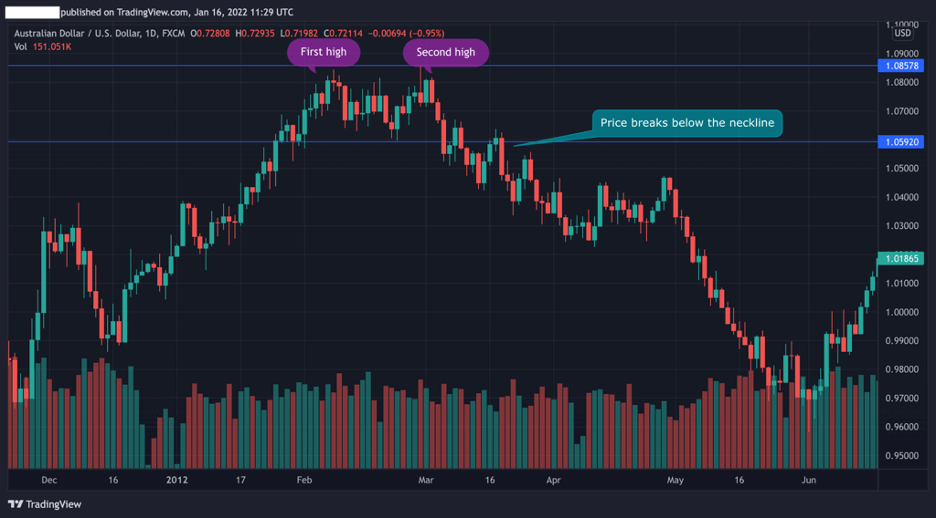Click the 1.05920 neckline price label
Screen dimensions: 936x518
click(x=901, y=142)
